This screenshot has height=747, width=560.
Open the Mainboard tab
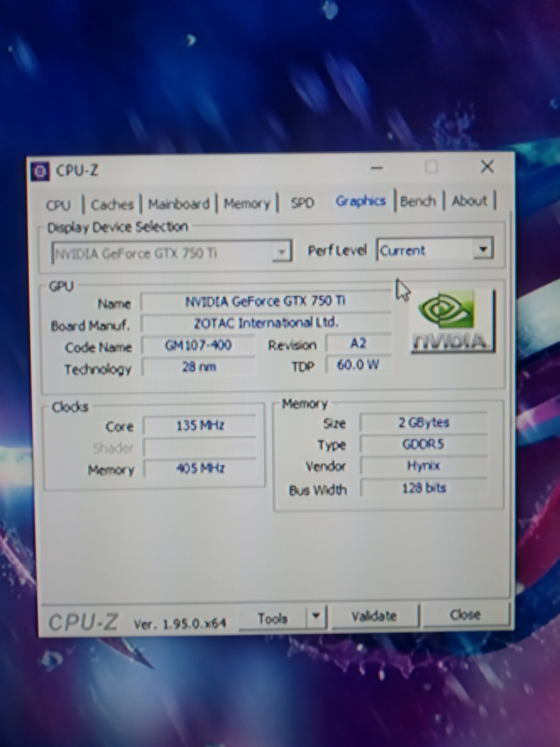179,204
